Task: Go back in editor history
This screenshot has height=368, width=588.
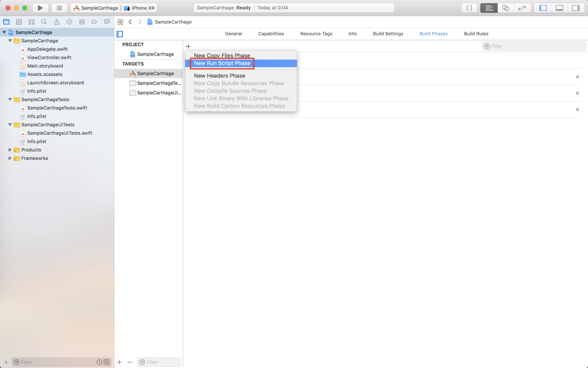Action: tap(130, 22)
